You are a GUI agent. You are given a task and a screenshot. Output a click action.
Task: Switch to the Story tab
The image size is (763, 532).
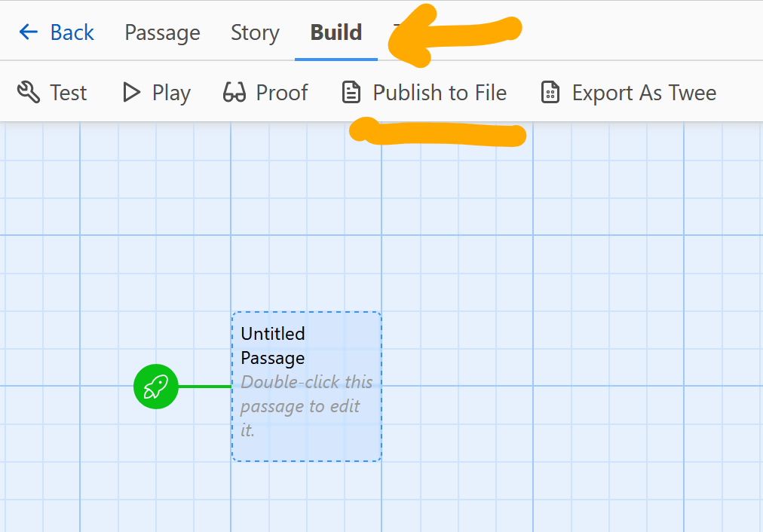click(254, 32)
